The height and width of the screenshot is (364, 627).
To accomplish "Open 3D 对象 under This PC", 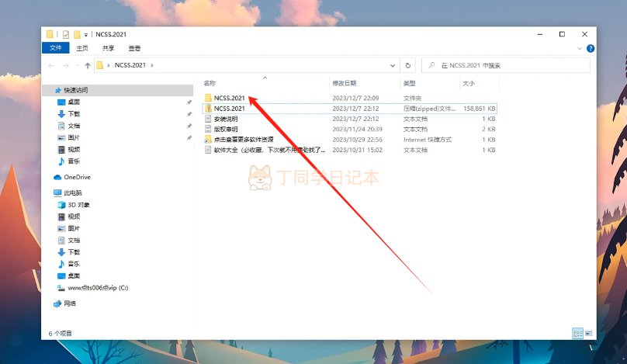I will tap(78, 205).
